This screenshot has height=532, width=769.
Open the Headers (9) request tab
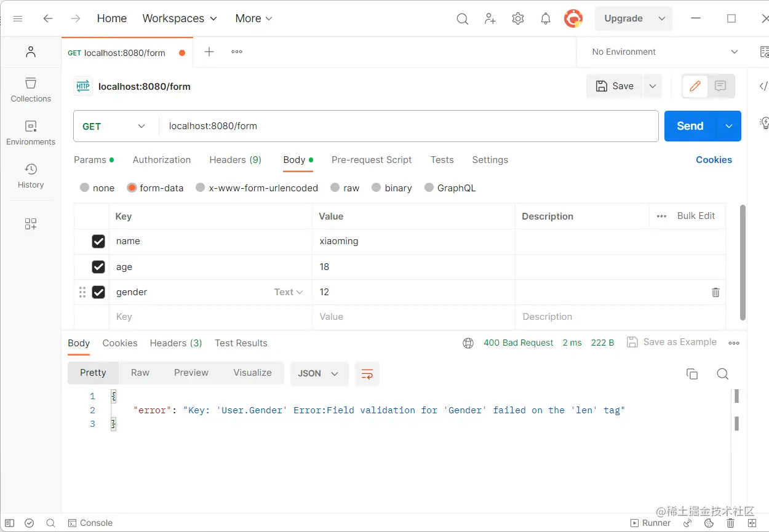[x=236, y=159]
